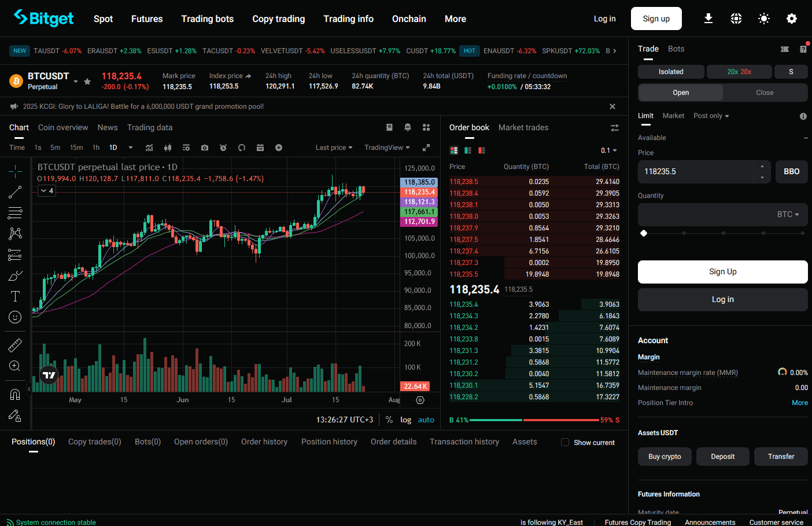Show both bids and asks order book view
This screenshot has height=526, width=812.
pos(454,150)
